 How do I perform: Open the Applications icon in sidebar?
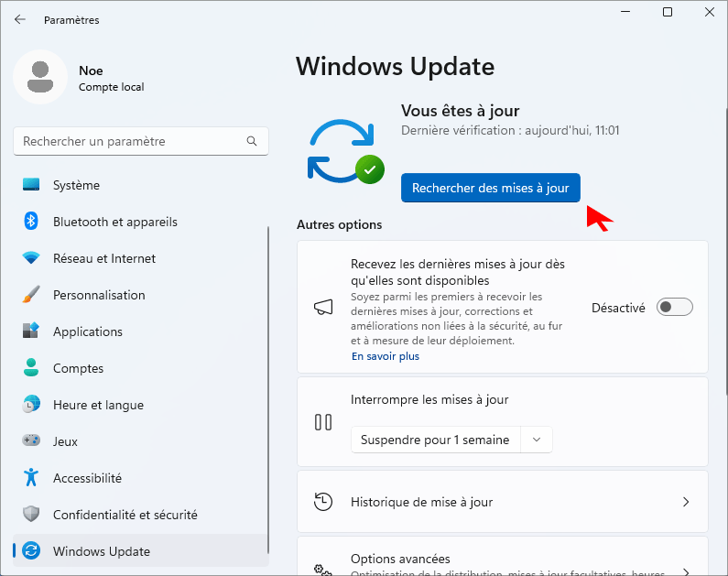pos(31,331)
